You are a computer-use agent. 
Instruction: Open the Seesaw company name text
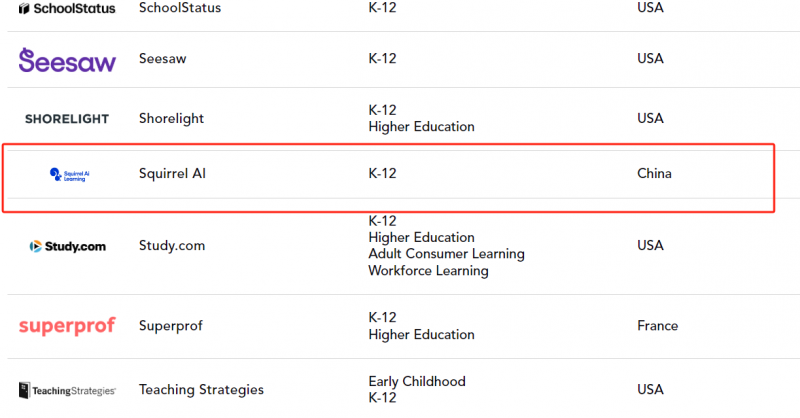(162, 59)
